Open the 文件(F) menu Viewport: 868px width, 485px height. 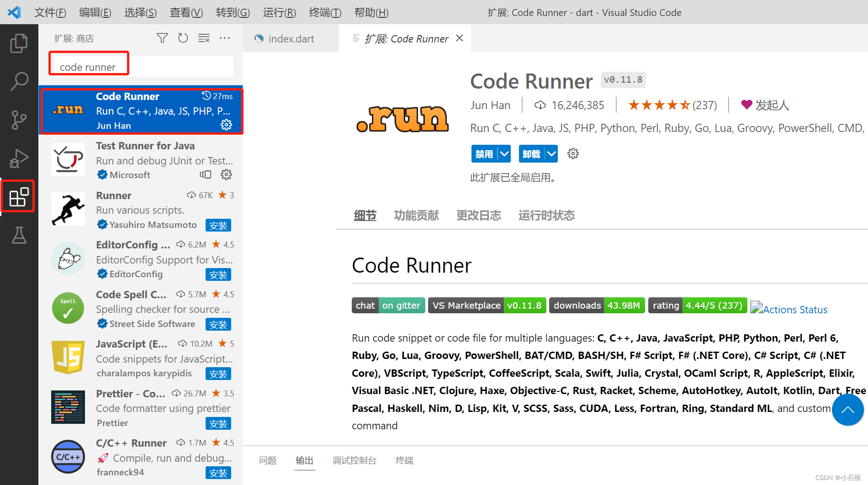[x=50, y=12]
